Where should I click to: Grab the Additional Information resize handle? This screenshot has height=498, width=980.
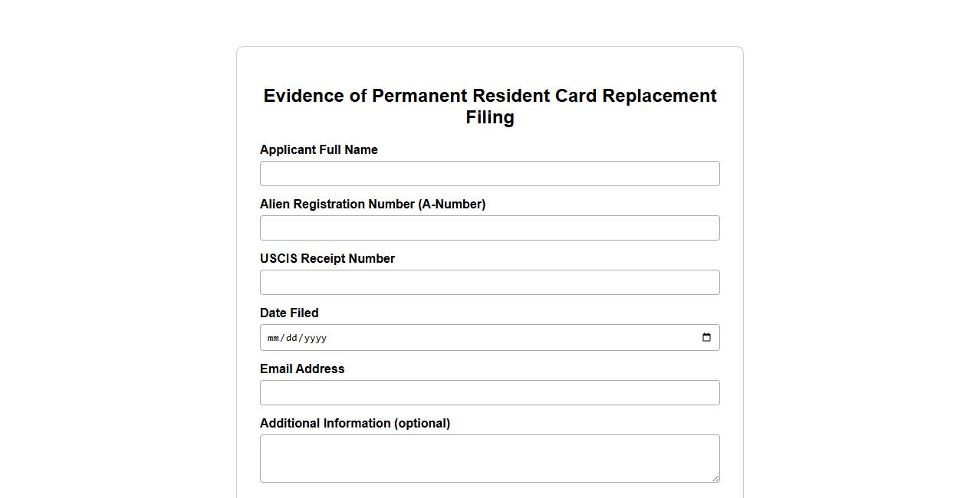(715, 478)
